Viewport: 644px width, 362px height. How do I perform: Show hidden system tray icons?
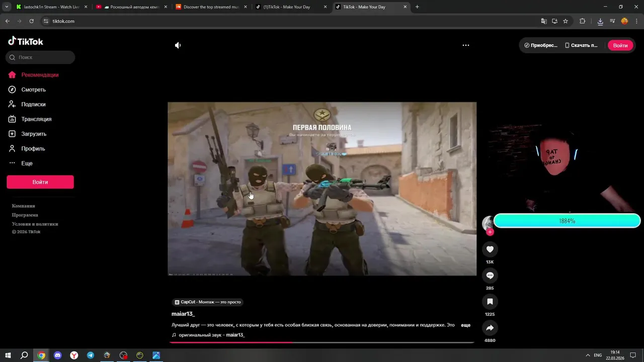point(587,355)
